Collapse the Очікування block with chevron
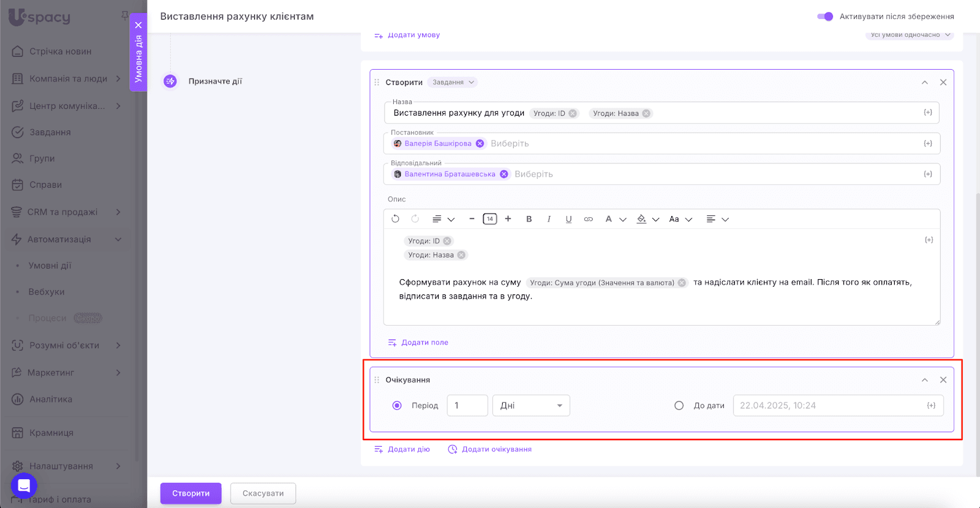 925,380
